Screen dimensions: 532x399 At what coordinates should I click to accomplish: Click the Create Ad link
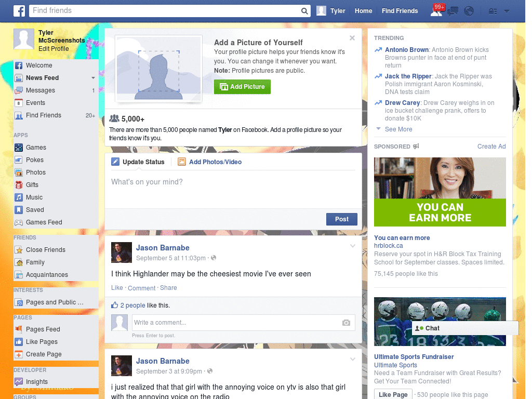point(491,147)
